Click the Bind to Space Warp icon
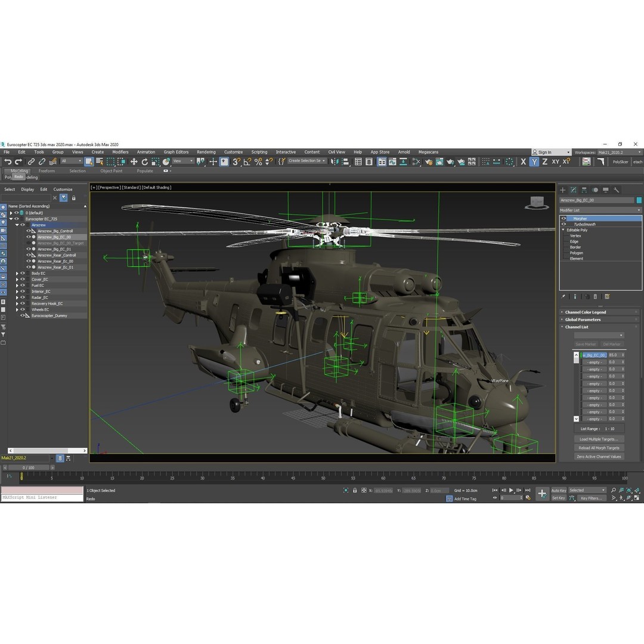 click(x=52, y=162)
